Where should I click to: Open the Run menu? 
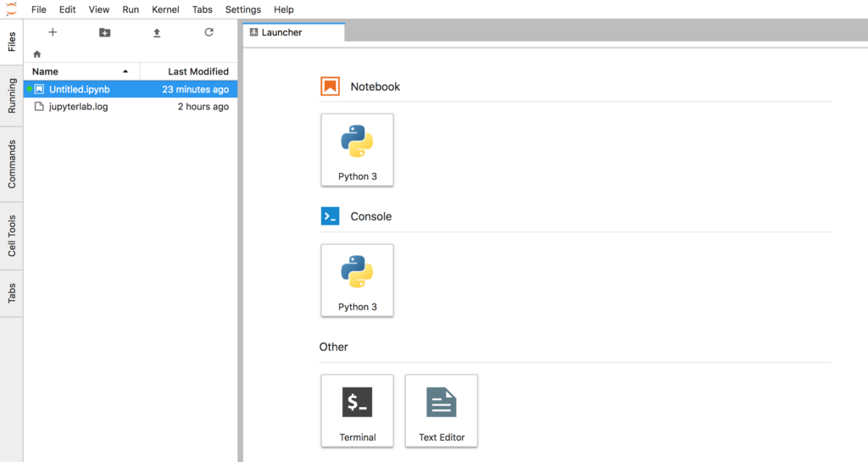point(131,9)
